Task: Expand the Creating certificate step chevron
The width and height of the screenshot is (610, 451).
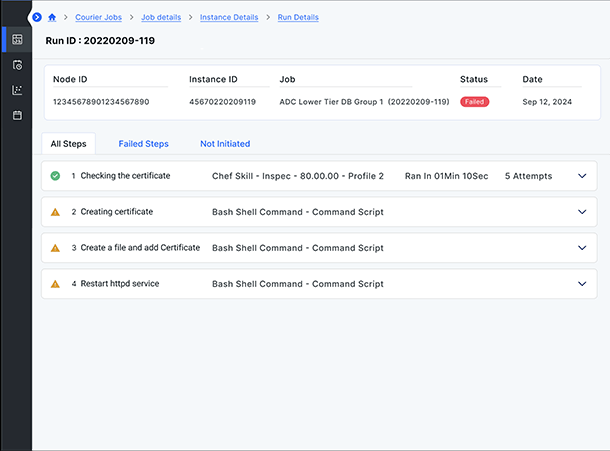Action: tap(582, 212)
